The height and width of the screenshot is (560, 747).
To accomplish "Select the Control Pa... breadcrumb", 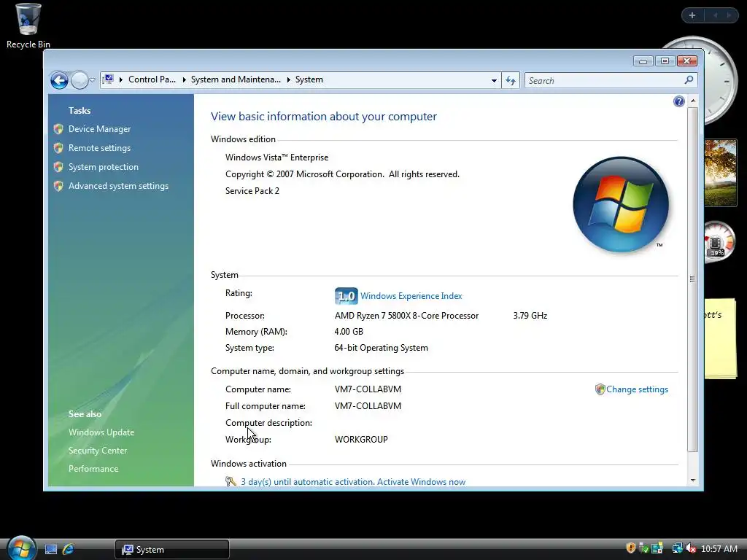I will coord(152,79).
